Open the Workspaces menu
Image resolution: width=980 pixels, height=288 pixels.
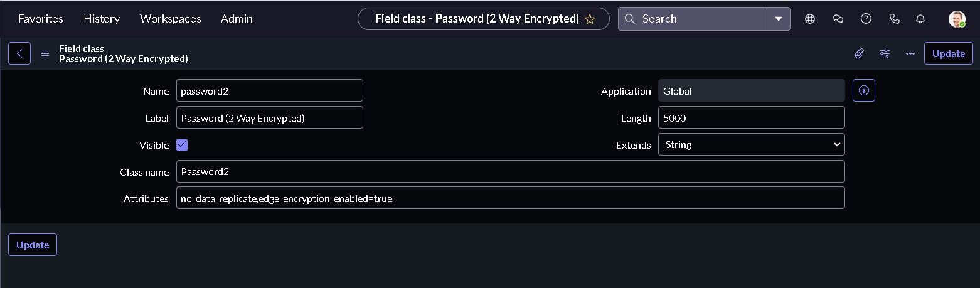[x=171, y=19]
